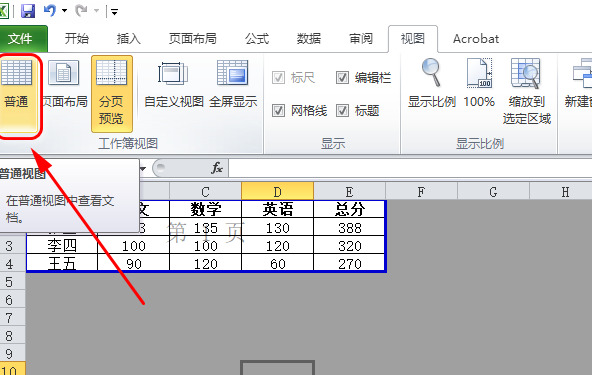Click the fx insert function button
The height and width of the screenshot is (375, 592).
click(x=217, y=168)
